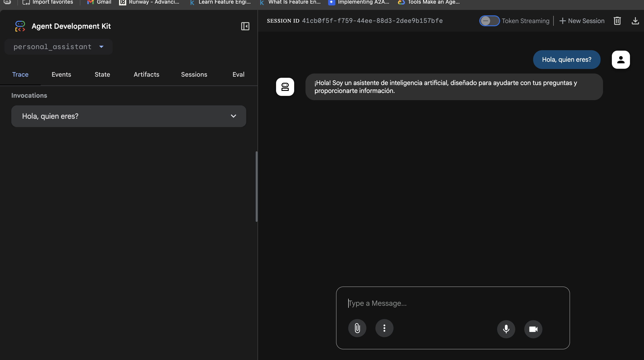644x360 pixels.
Task: Open the State tab
Action: (x=102, y=74)
